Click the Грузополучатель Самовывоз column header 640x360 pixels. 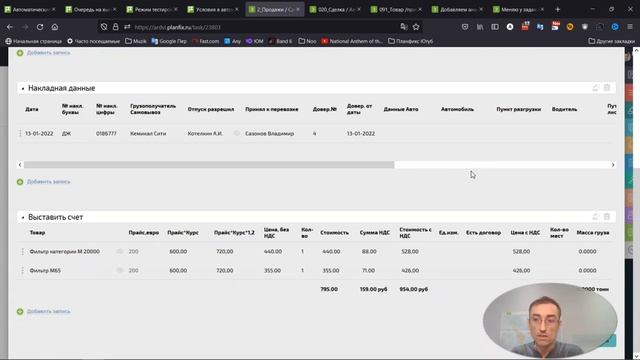(153, 109)
